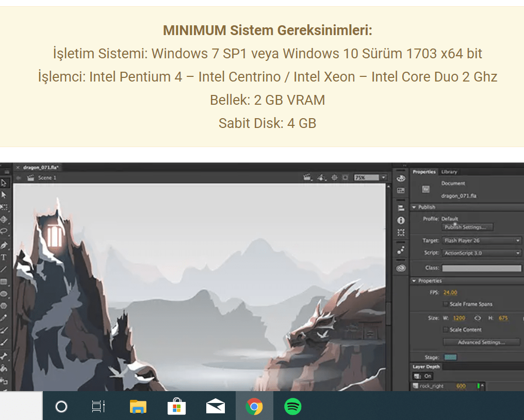Image resolution: width=524 pixels, height=420 pixels.
Task: Open the Color palette panel icon
Action: [401, 179]
